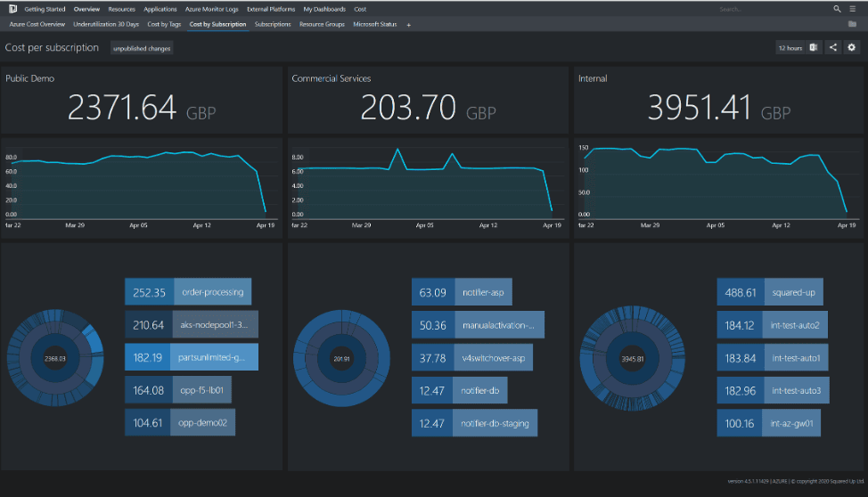
Task: Click the squared-up cost block
Action: pos(770,291)
